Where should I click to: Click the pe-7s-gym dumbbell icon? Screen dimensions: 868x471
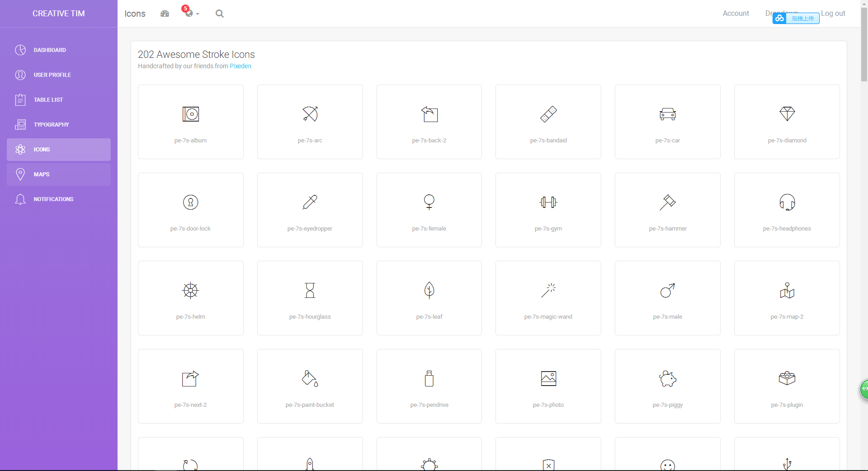pyautogui.click(x=548, y=202)
